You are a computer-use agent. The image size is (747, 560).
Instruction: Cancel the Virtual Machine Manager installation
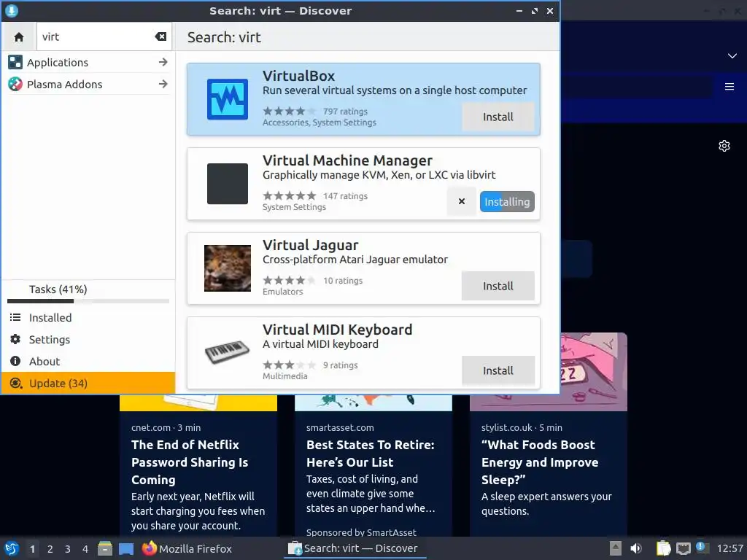pyautogui.click(x=461, y=201)
